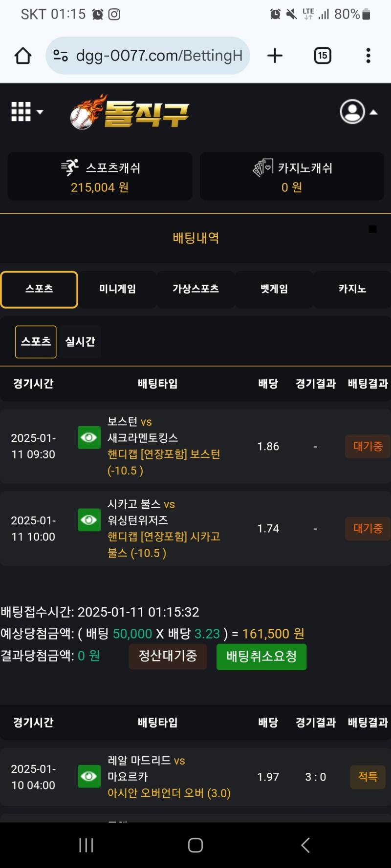The width and height of the screenshot is (391, 868).
Task: Toggle eye icon for 시카고 불스 match
Action: pyautogui.click(x=89, y=519)
